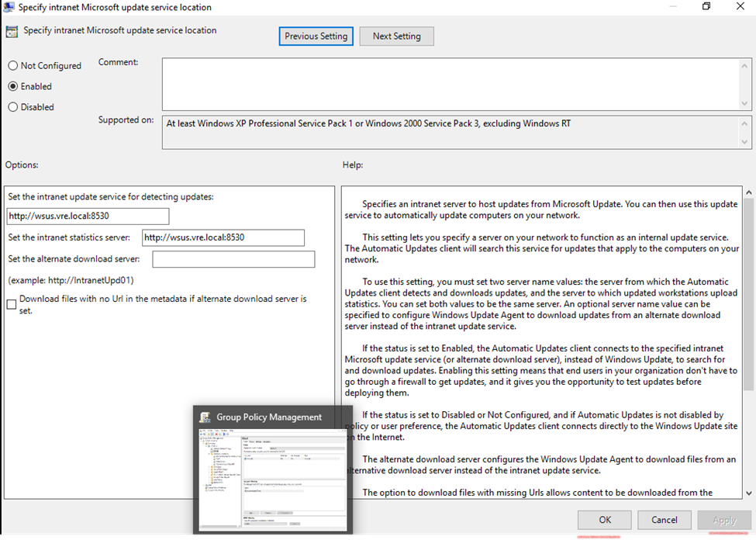
Task: Click the Supported on box scroll-down arrow
Action: 745,142
